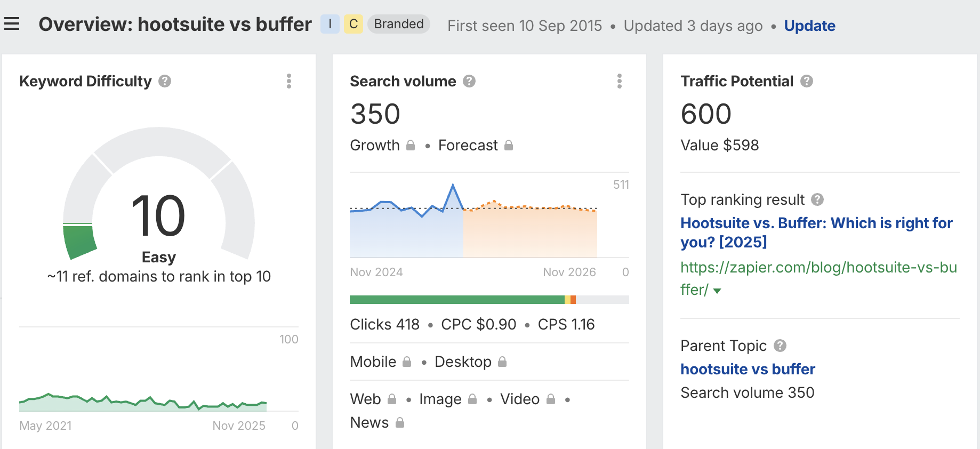This screenshot has width=980, height=449.
Task: Click the green clicks distribution bar
Action: click(x=456, y=300)
